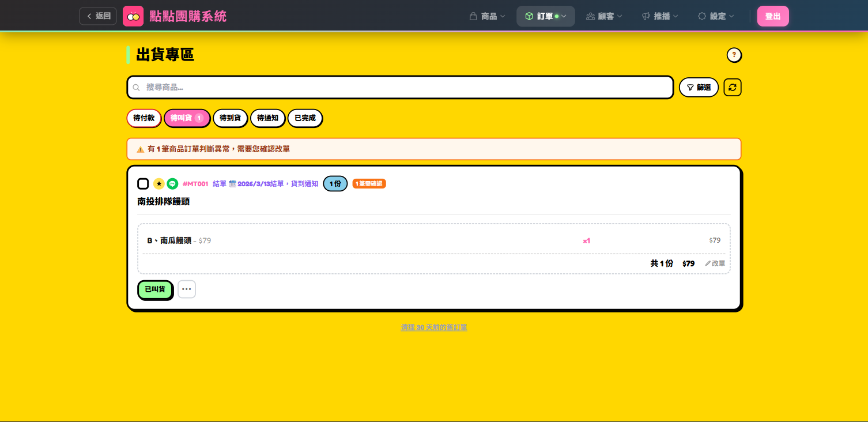Switch to the 待到貨 tab
Screen dimensions: 868x422
click(x=230, y=118)
